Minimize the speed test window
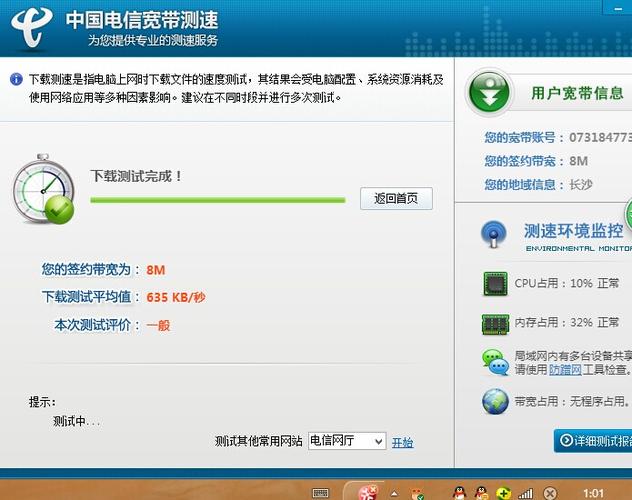632x500 pixels. (617, 7)
